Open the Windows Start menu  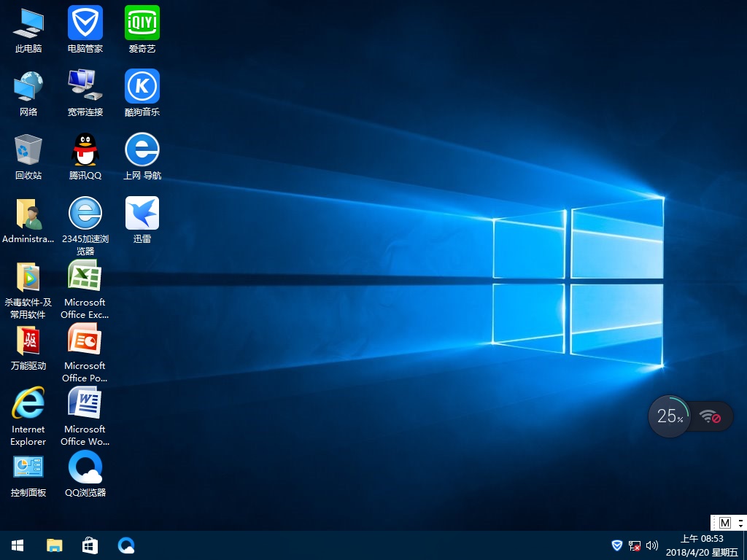[18, 545]
